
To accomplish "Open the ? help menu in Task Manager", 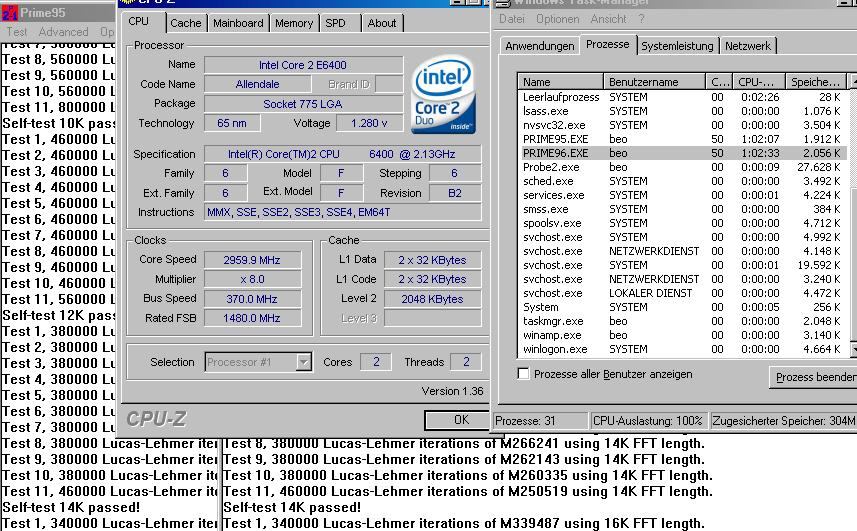I will (x=641, y=19).
